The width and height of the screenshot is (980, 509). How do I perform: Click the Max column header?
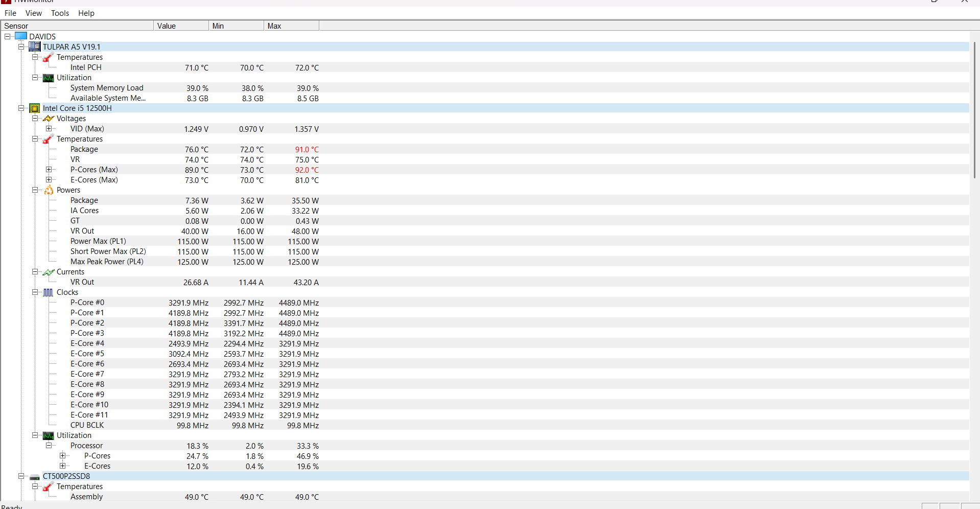tap(292, 26)
